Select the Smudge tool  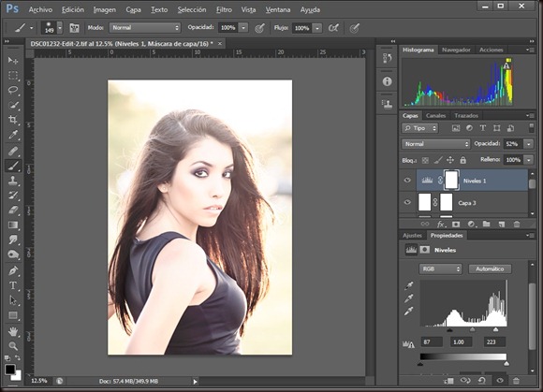[13, 240]
